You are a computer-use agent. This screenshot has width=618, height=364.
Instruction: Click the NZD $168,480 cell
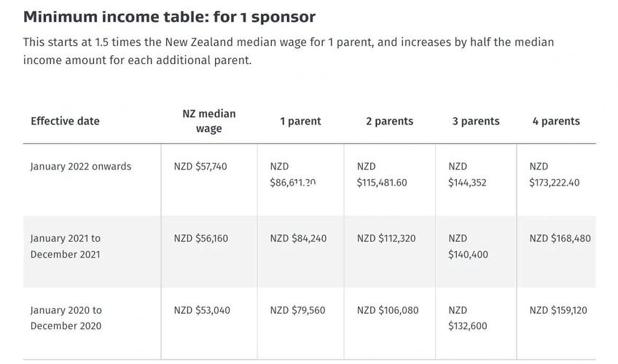(560, 238)
